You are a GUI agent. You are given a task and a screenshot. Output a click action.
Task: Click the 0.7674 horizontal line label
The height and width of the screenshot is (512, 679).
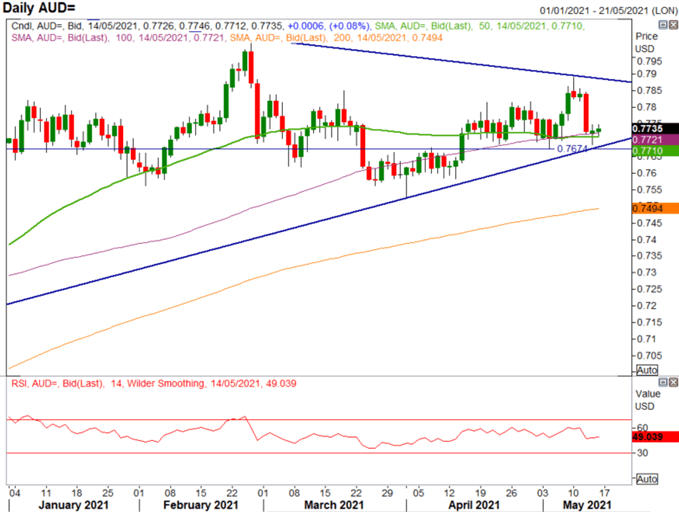(572, 149)
